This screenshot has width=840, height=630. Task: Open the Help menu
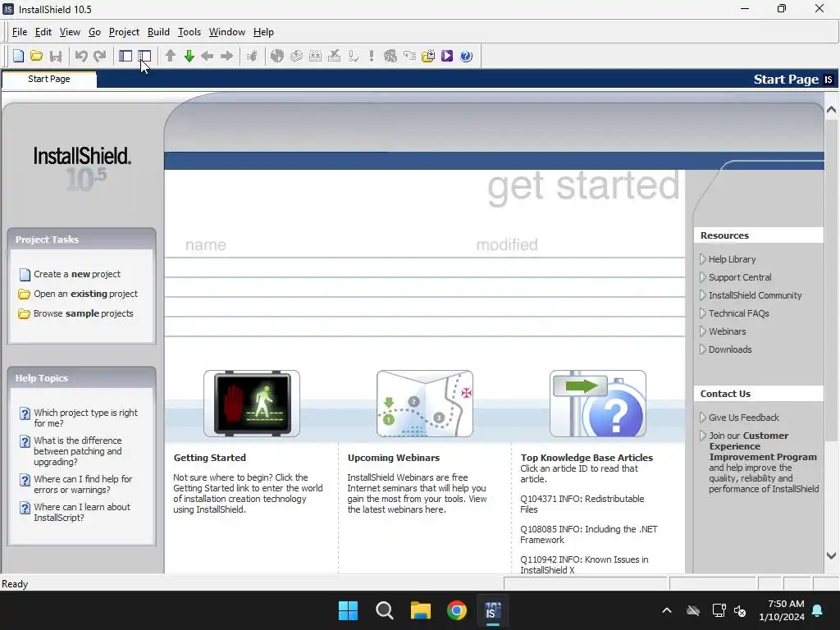263,32
